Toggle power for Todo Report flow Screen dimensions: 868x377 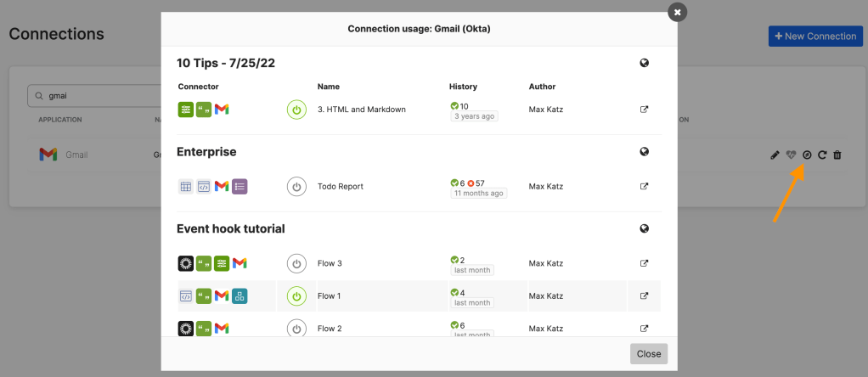(x=296, y=187)
